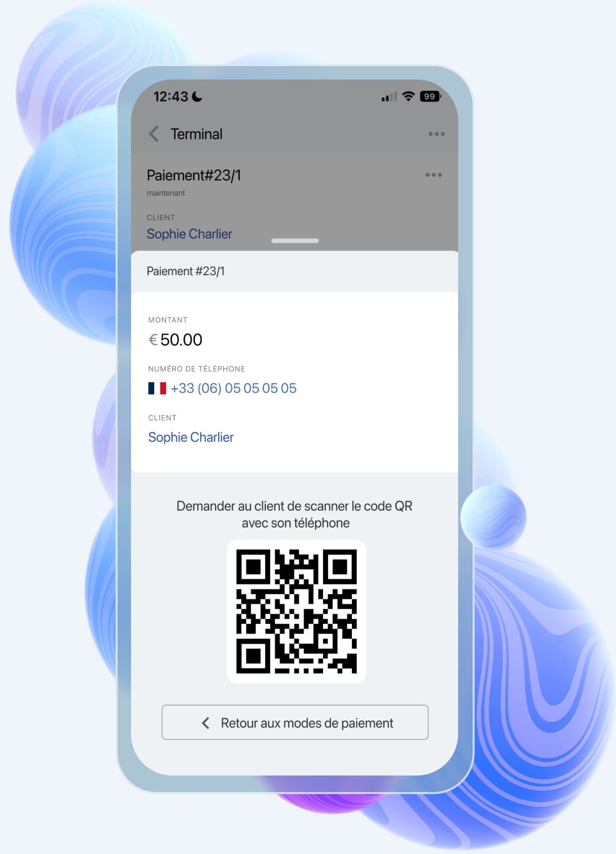The height and width of the screenshot is (854, 616).
Task: Tap the moon focus mode icon
Action: 197,96
